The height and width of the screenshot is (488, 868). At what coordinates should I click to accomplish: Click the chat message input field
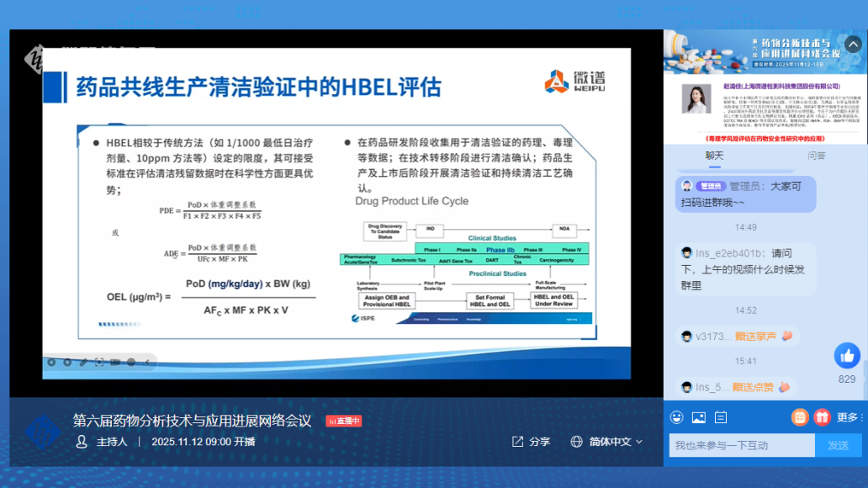(x=741, y=445)
